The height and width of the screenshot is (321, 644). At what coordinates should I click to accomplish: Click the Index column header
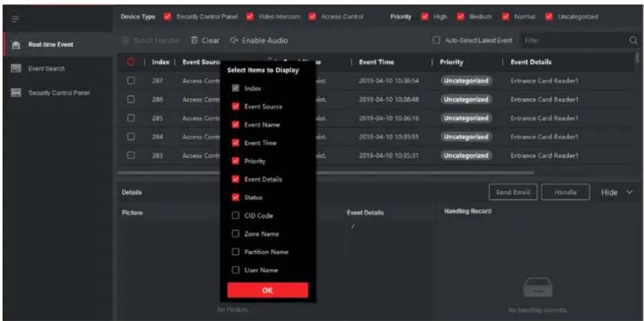(x=161, y=62)
